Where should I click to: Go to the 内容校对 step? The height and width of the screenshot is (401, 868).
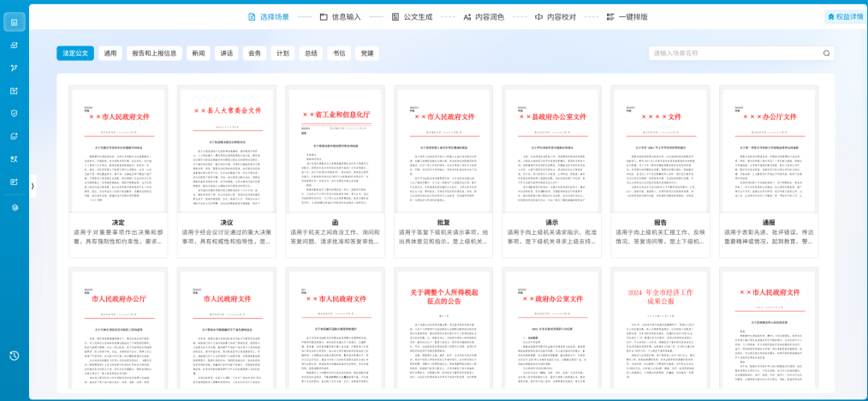[x=556, y=16]
